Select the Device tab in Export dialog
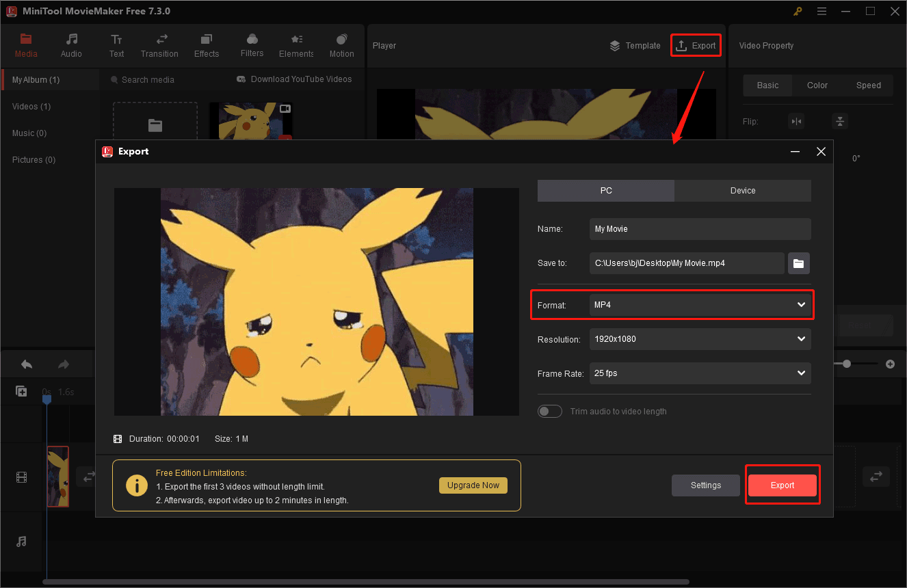 [x=743, y=191]
